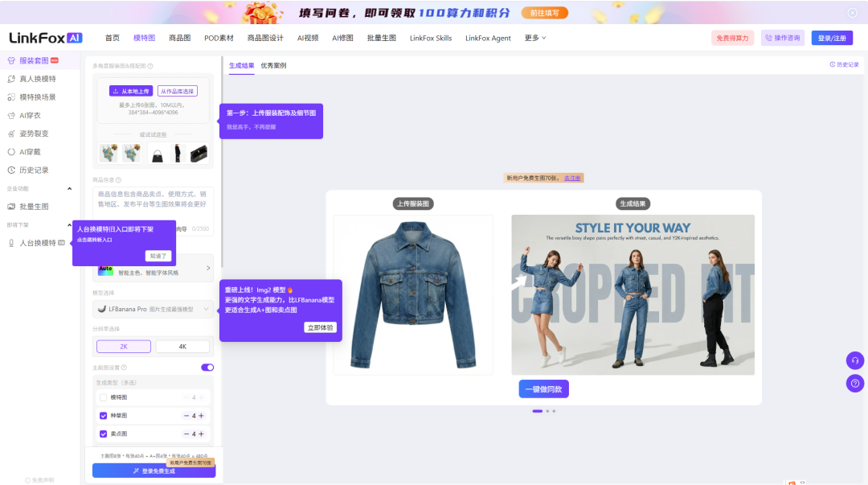Click 前往填写 in the banner
The image size is (868, 485).
pyautogui.click(x=545, y=13)
